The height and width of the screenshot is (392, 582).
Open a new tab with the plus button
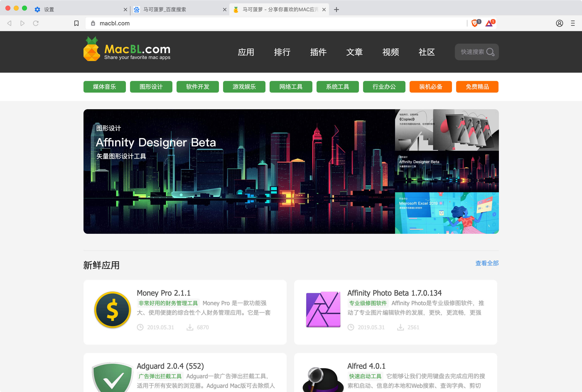click(x=336, y=10)
